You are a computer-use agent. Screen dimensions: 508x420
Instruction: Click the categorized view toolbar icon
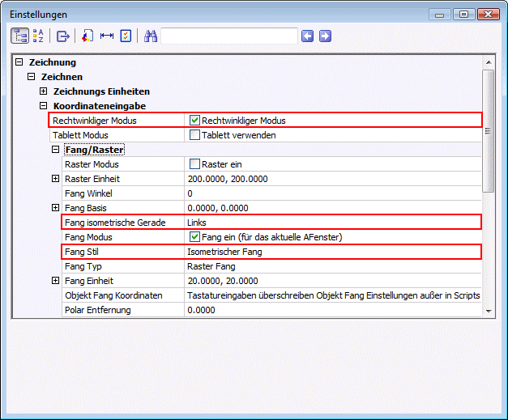click(19, 36)
